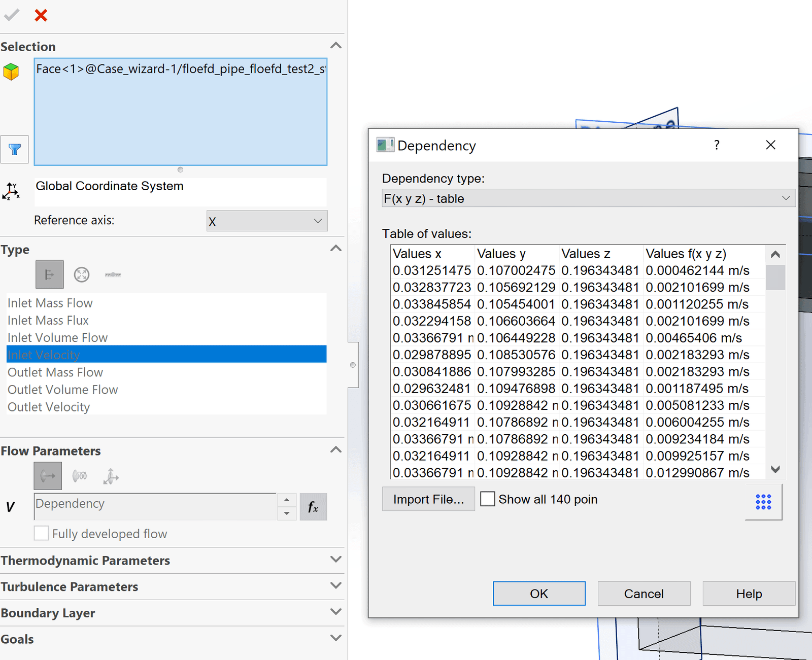Select Inlet Mass Flow in type list
The width and height of the screenshot is (812, 660).
coord(166,303)
